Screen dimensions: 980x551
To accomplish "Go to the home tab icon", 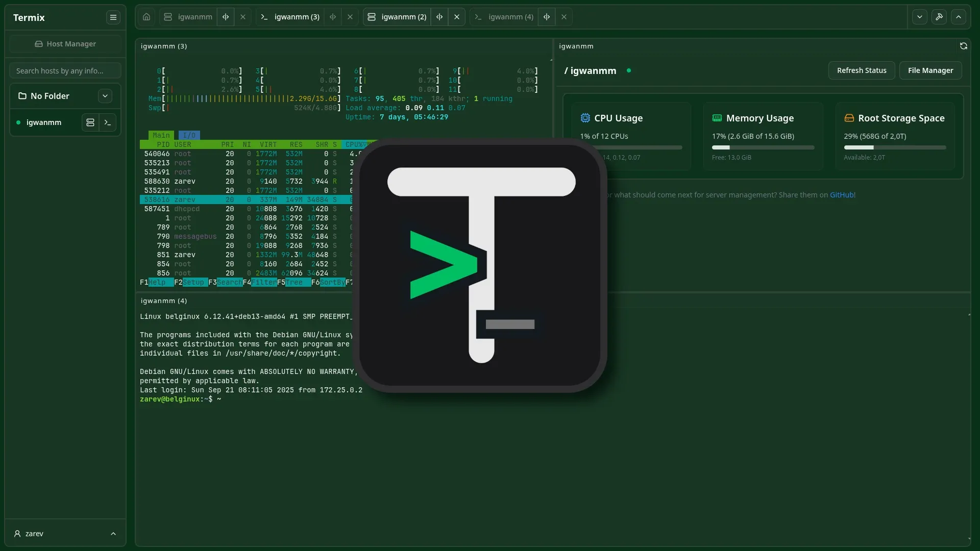I will coord(146,17).
